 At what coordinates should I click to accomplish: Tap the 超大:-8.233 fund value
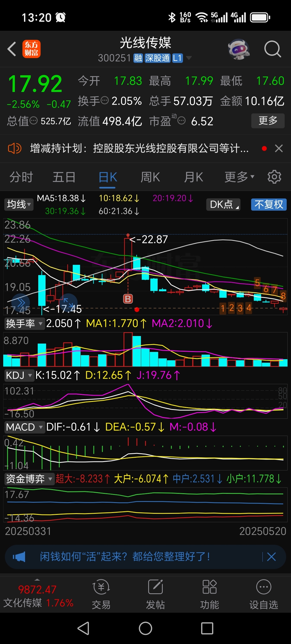[83, 479]
